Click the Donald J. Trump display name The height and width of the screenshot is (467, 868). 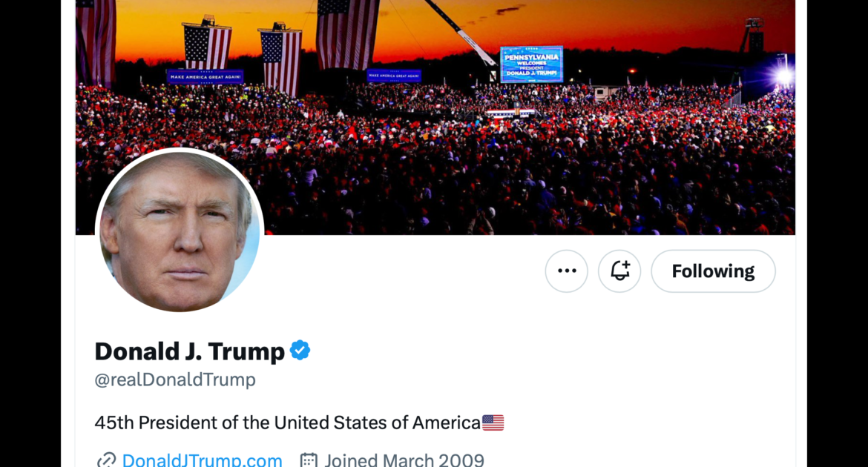pos(189,351)
